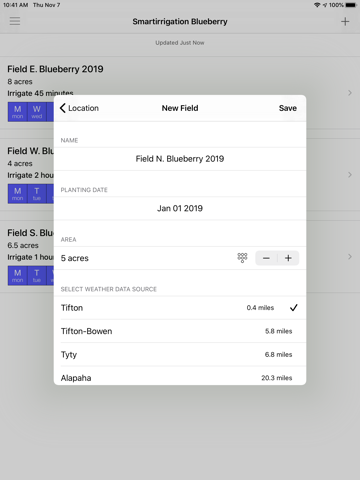
Task: Tap Monday tile for Field E
Action: 17,112
